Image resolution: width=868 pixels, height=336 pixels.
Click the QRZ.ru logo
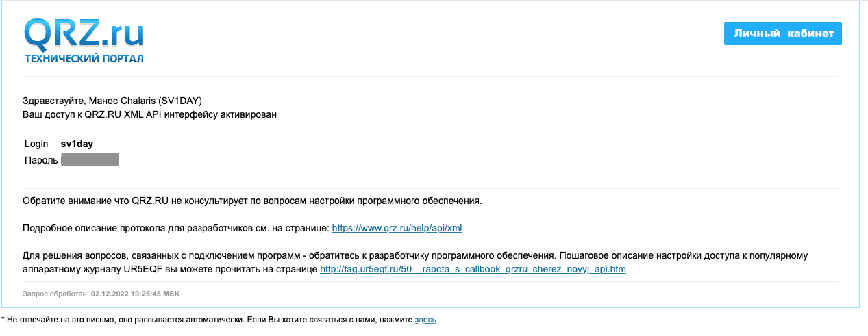(84, 32)
